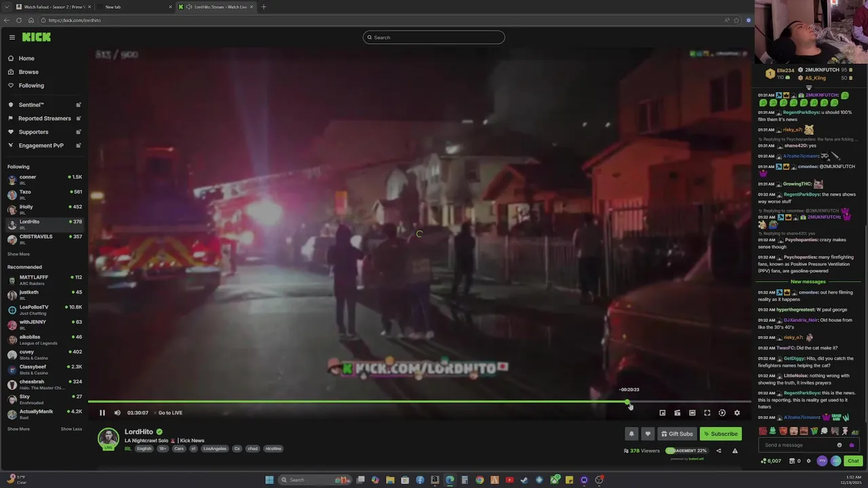Click the browser address bar URL
Screen dimensions: 868x488
click(75, 20)
